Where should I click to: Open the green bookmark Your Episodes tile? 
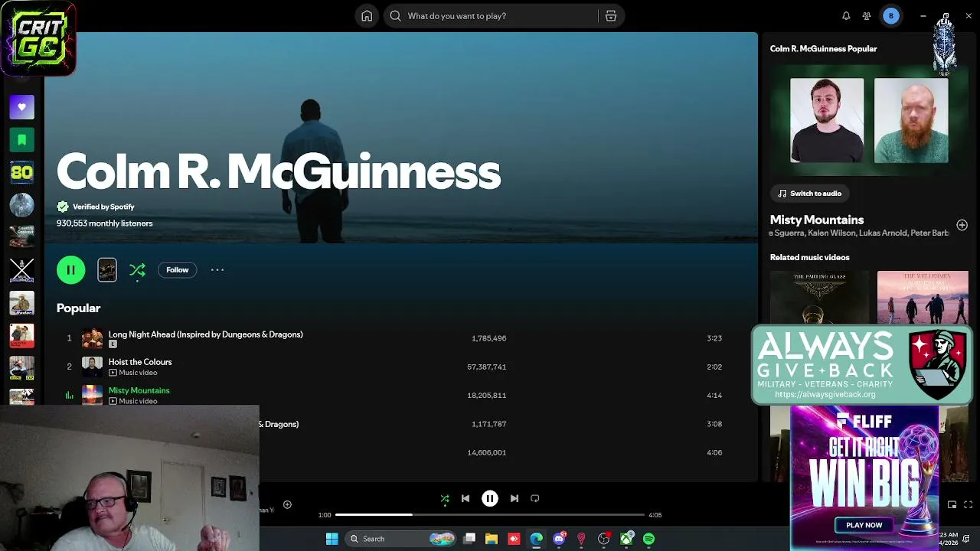pyautogui.click(x=21, y=140)
